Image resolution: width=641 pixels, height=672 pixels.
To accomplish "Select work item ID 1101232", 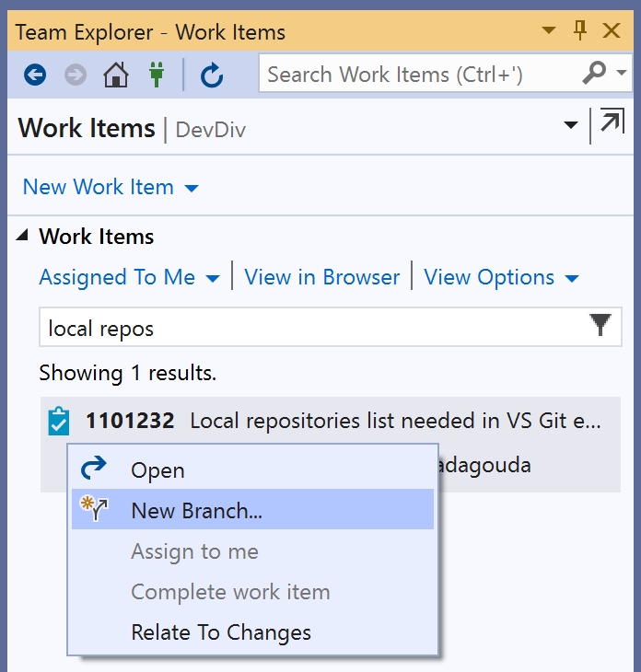I will 131,421.
